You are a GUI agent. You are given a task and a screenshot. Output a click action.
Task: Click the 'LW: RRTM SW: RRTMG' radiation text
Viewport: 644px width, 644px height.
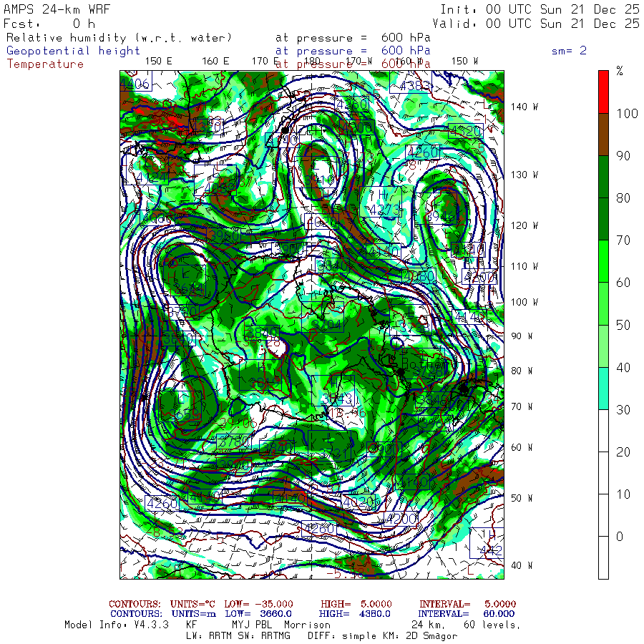(x=238, y=636)
